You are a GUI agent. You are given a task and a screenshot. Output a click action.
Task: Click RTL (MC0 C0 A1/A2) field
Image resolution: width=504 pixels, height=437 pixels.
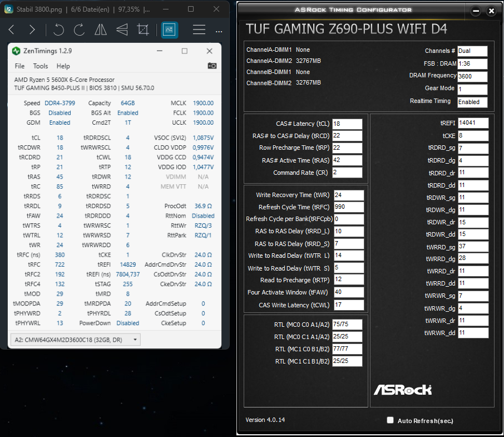[x=347, y=324]
